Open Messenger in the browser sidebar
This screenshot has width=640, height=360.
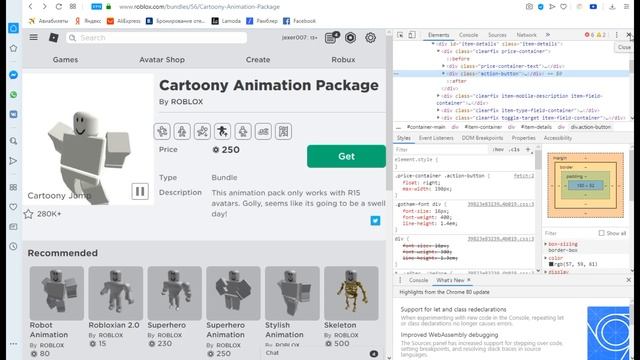coord(13,75)
